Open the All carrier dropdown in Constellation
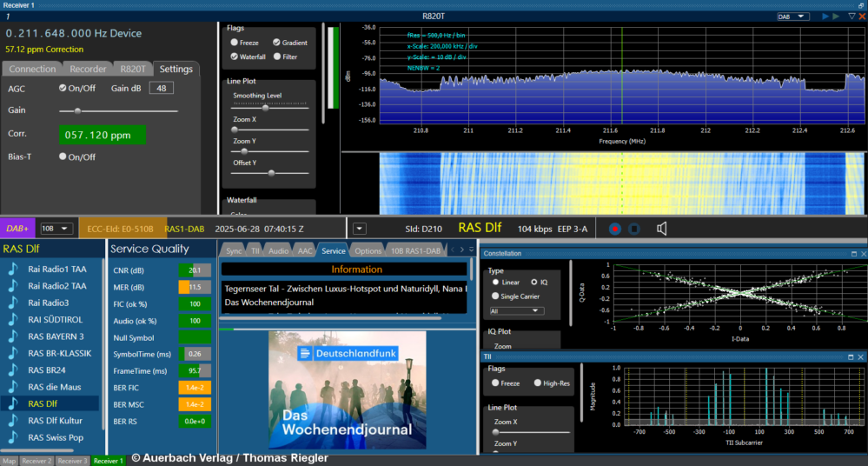 coord(516,311)
